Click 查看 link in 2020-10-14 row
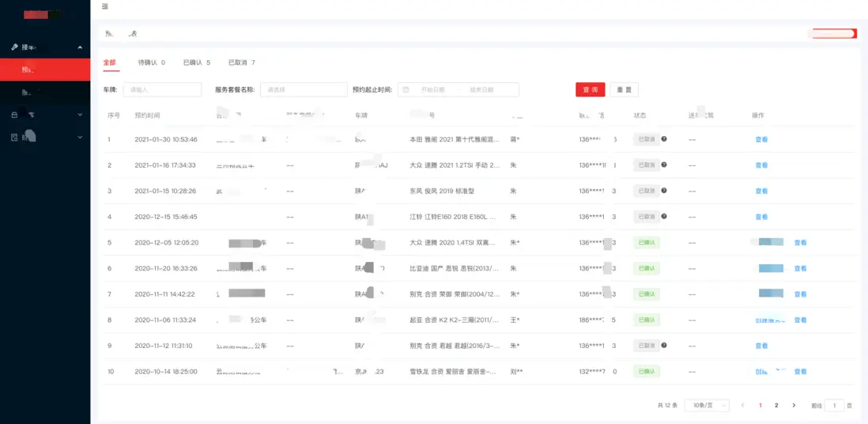 (801, 371)
